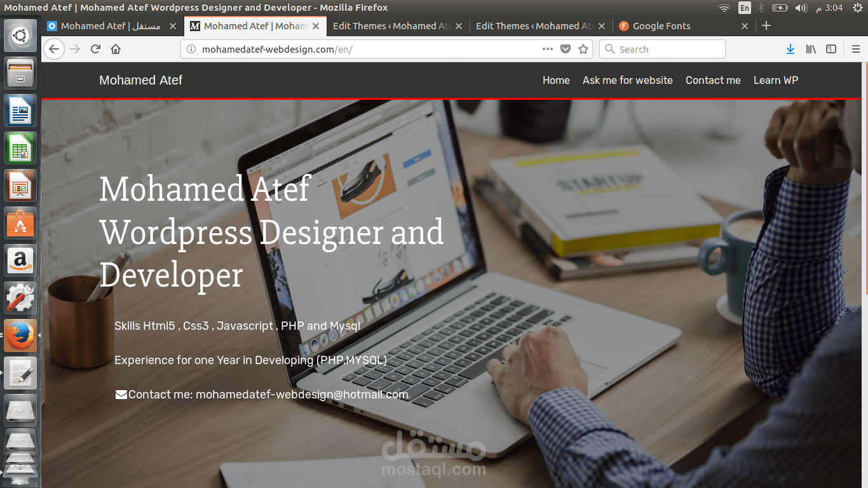The width and height of the screenshot is (868, 488).
Task: Open the clock showing 3:04
Action: point(830,8)
